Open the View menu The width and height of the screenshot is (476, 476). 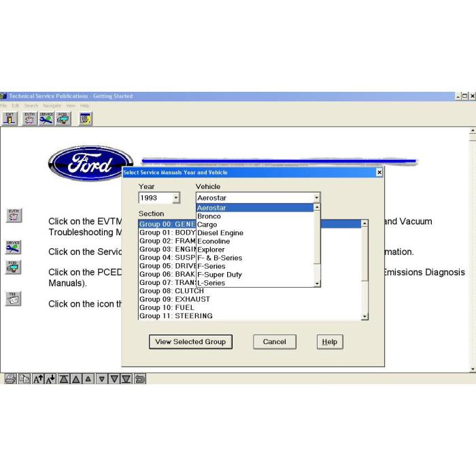click(71, 105)
